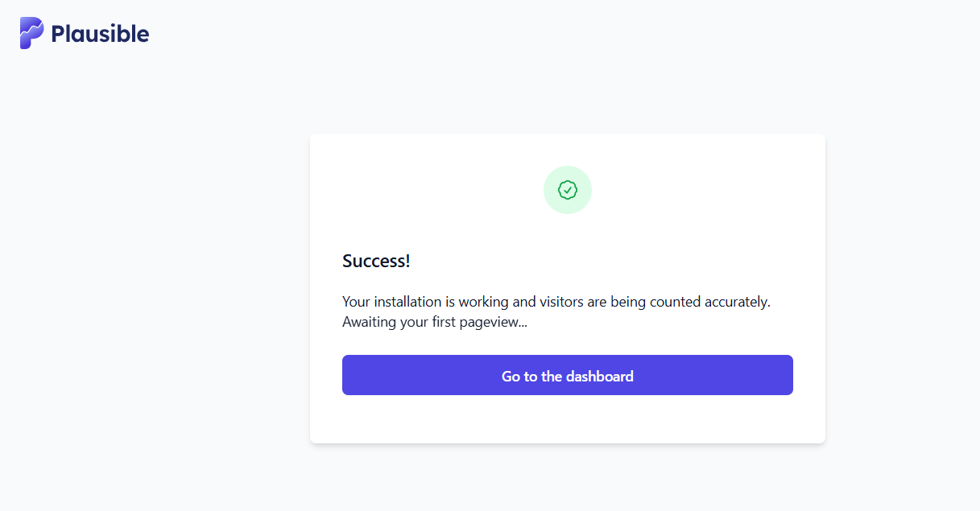Return home using the Plausible logo
The image size is (980, 511).
tap(85, 33)
